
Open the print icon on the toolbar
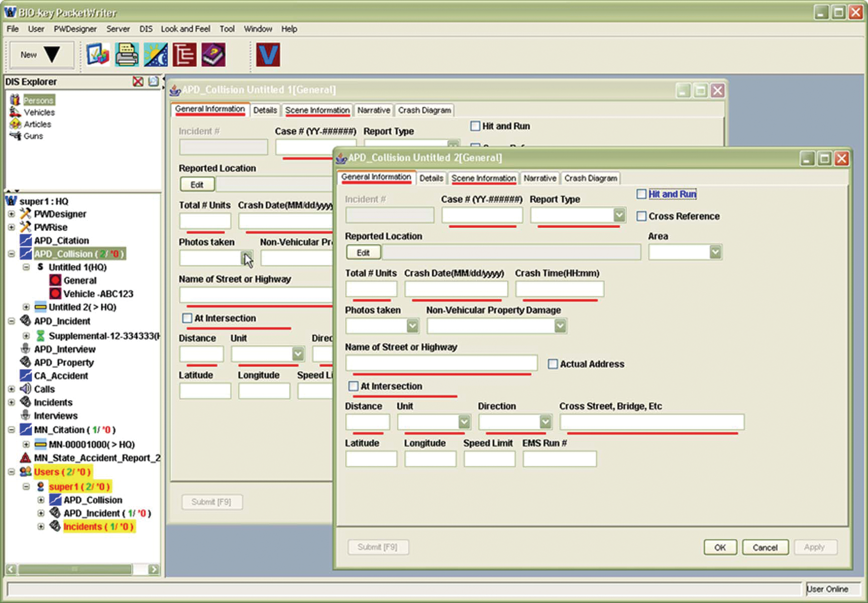pyautogui.click(x=127, y=54)
